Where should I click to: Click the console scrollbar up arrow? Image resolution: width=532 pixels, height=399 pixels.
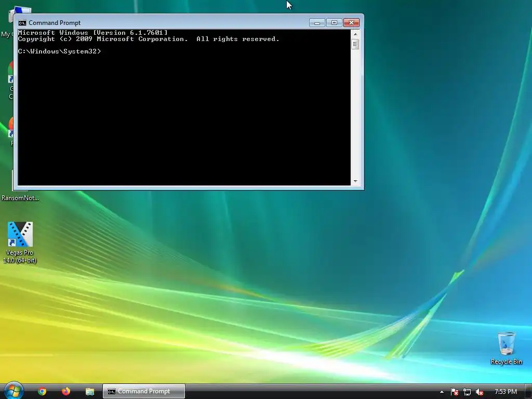(x=355, y=34)
